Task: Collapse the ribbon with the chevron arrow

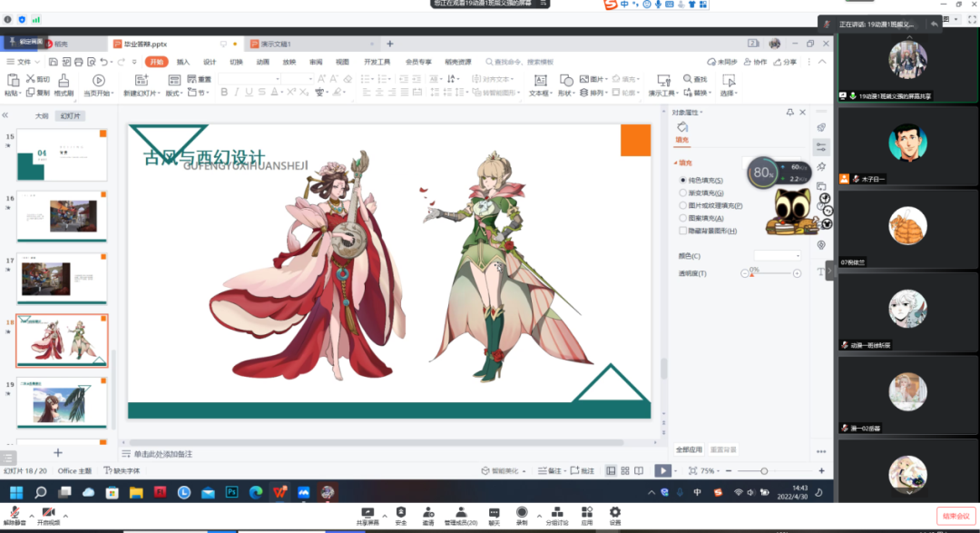Action: 822,62
